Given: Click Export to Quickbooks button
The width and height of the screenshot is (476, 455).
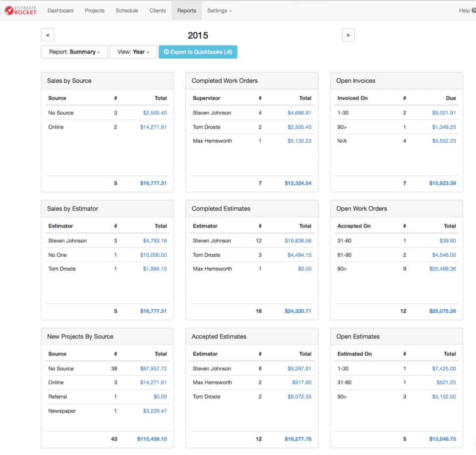Looking at the screenshot, I should (x=198, y=52).
